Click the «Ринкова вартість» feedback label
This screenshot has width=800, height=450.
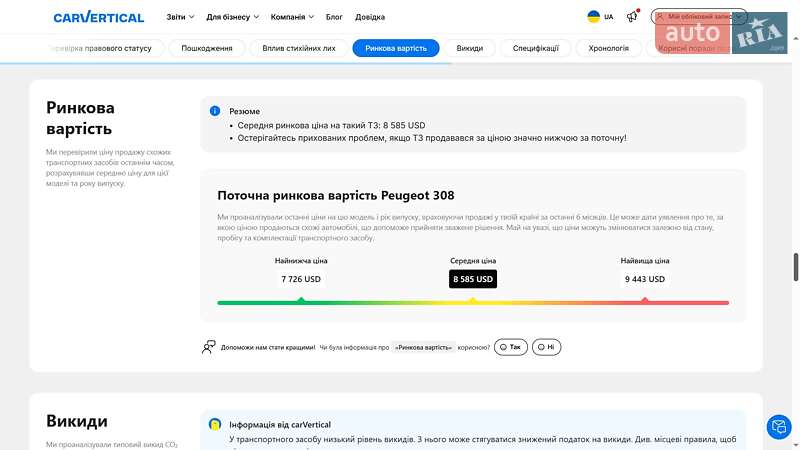(423, 347)
